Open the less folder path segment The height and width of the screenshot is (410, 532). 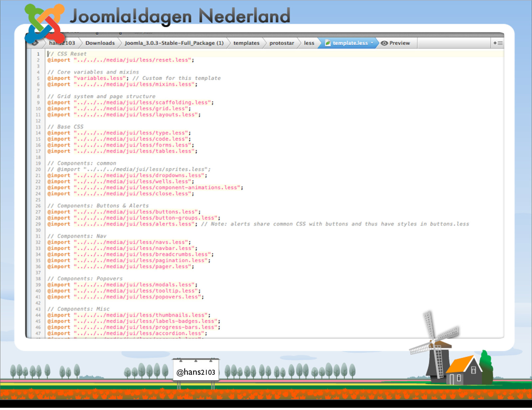[309, 43]
